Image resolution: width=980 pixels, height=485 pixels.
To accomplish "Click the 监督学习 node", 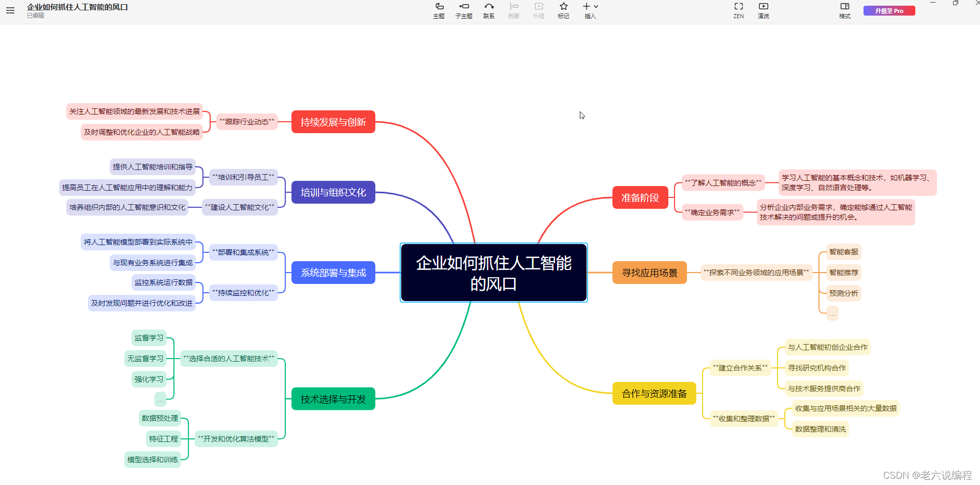I will (x=149, y=338).
